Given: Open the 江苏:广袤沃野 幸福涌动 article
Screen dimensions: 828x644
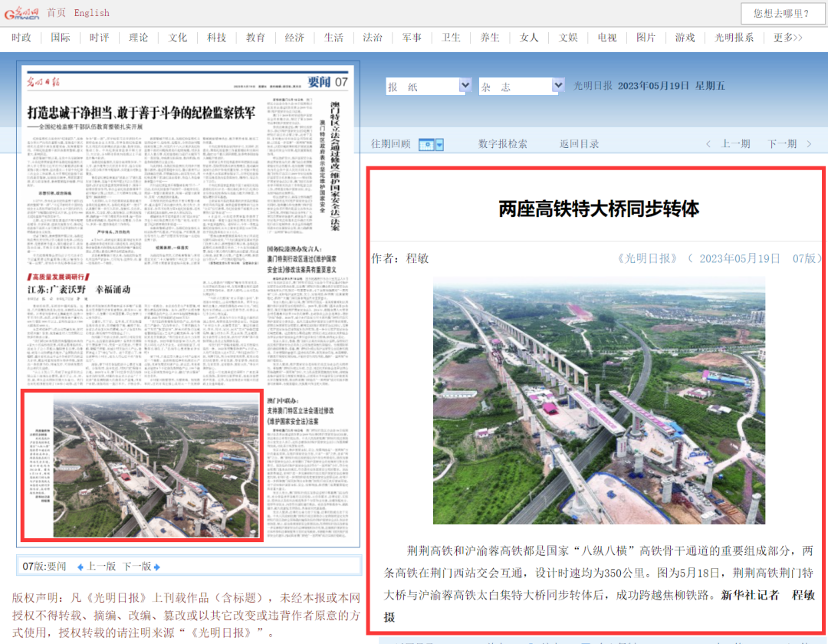Looking at the screenshot, I should [79, 289].
